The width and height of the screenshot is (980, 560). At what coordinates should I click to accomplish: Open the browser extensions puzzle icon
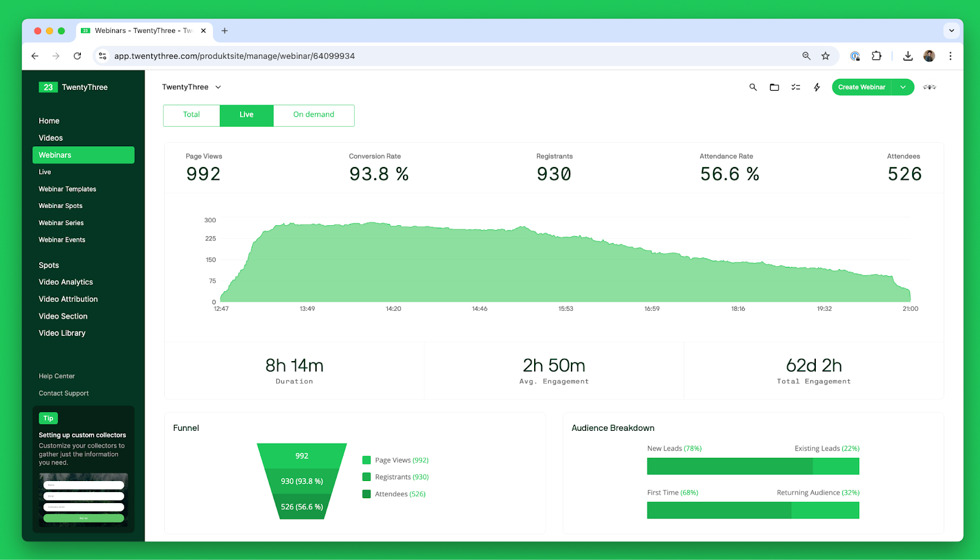pos(876,56)
